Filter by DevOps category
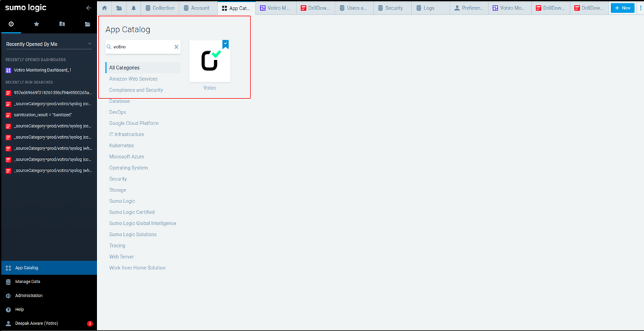This screenshot has height=331, width=644. click(x=118, y=112)
